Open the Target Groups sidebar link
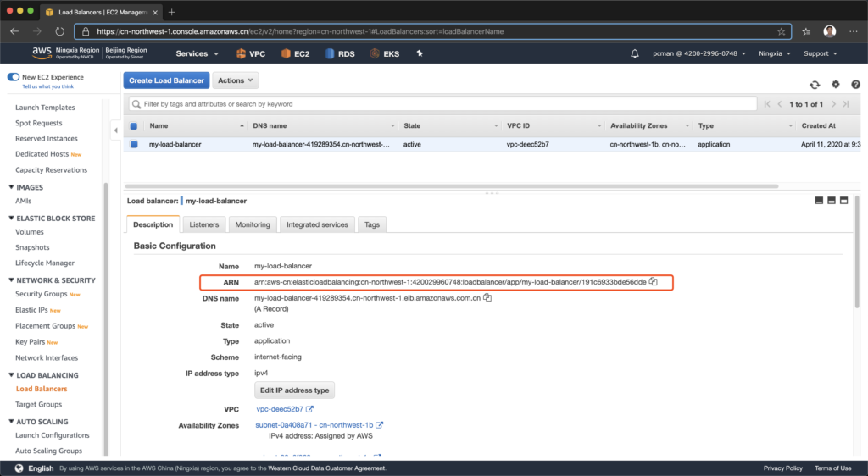The height and width of the screenshot is (476, 868). pos(38,405)
